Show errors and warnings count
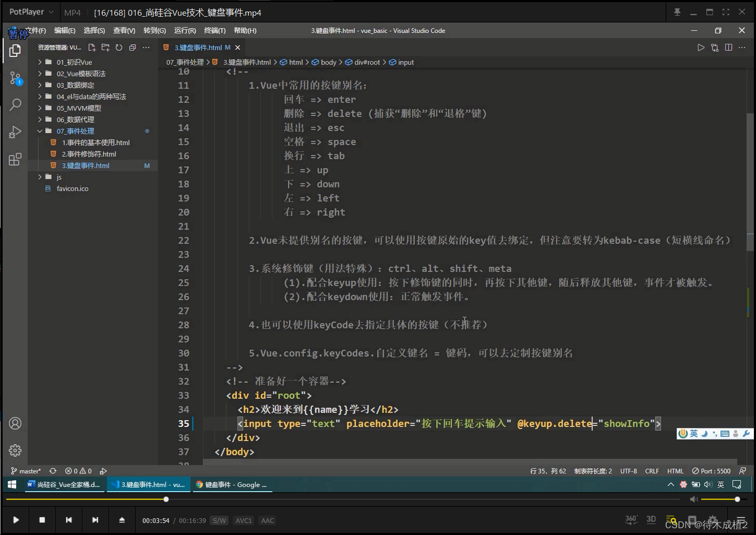This screenshot has height=535, width=756. [x=78, y=471]
